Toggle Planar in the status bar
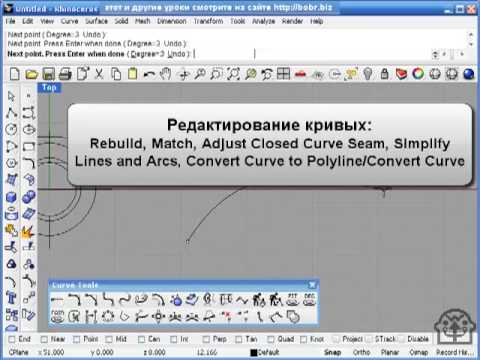Image resolution: width=480 pixels, height=360 pixels. point(390,352)
